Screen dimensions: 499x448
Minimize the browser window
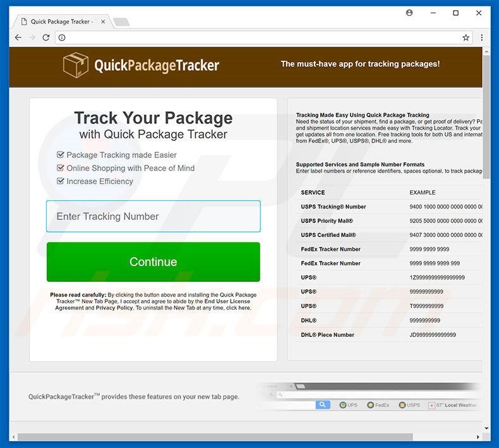coord(433,13)
